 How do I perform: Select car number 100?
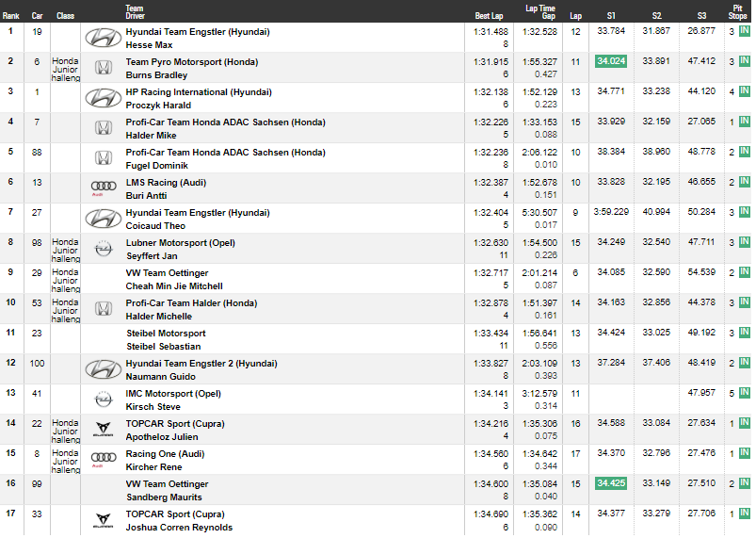pyautogui.click(x=37, y=364)
